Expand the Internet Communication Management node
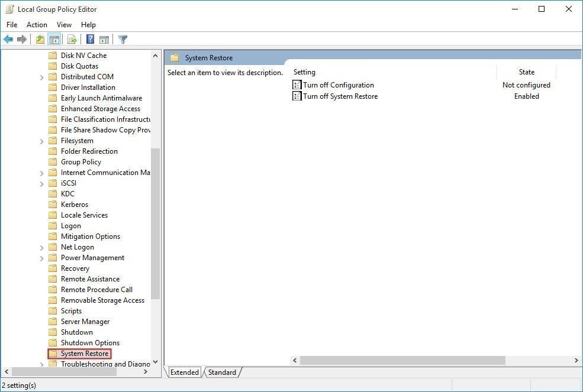Image resolution: width=583 pixels, height=392 pixels. [41, 173]
